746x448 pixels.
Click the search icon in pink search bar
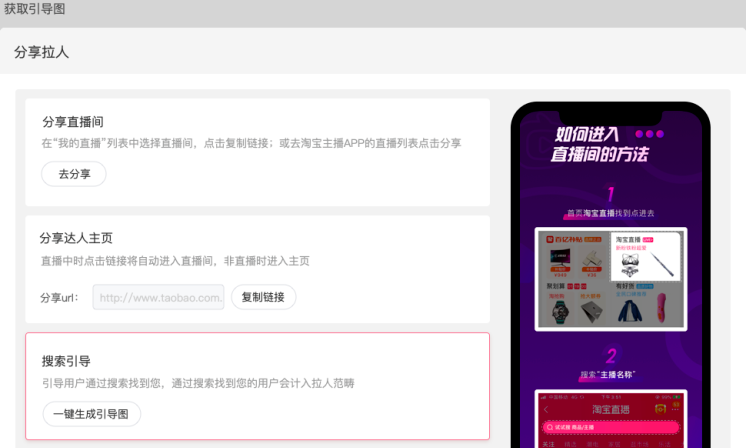(548, 428)
